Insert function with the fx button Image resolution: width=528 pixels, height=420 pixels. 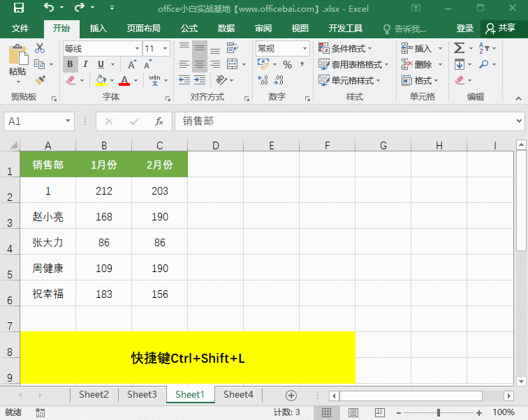[159, 121]
